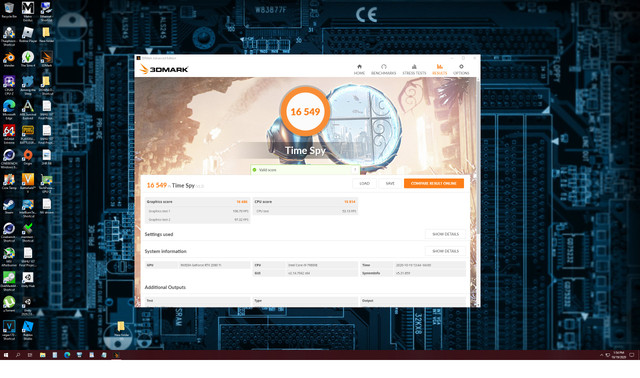Screen dimensions: 640x378
Task: Select the Microsoft Edge desktop icon
Action: coord(9,110)
